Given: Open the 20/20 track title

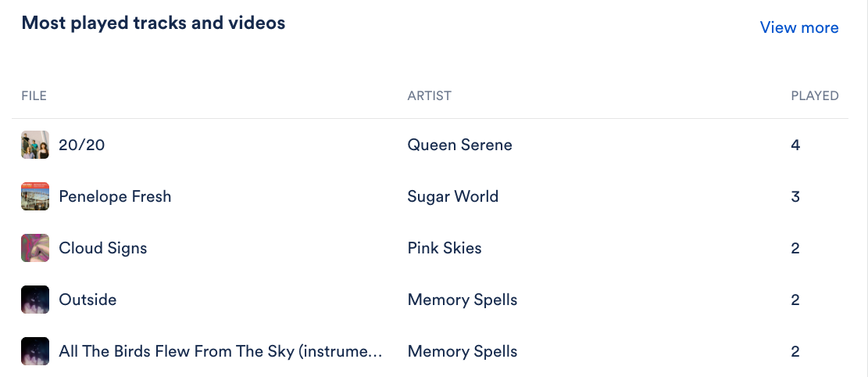Looking at the screenshot, I should coord(81,145).
